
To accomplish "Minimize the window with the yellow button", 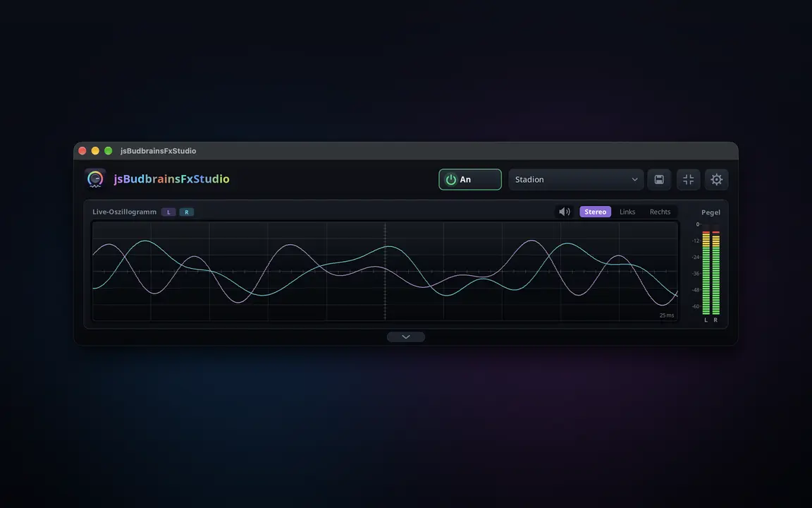I will click(95, 151).
